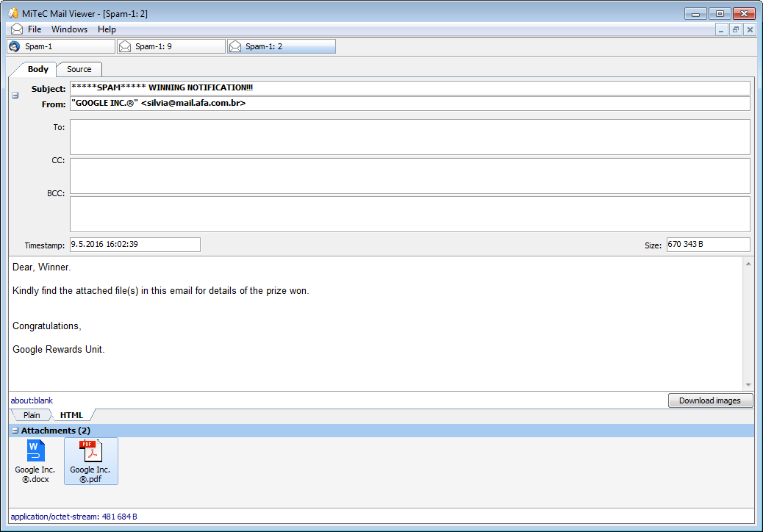Viewport: 763px width, 532px height.
Task: Open the Google Inc.®.docx attachment
Action: click(x=35, y=461)
